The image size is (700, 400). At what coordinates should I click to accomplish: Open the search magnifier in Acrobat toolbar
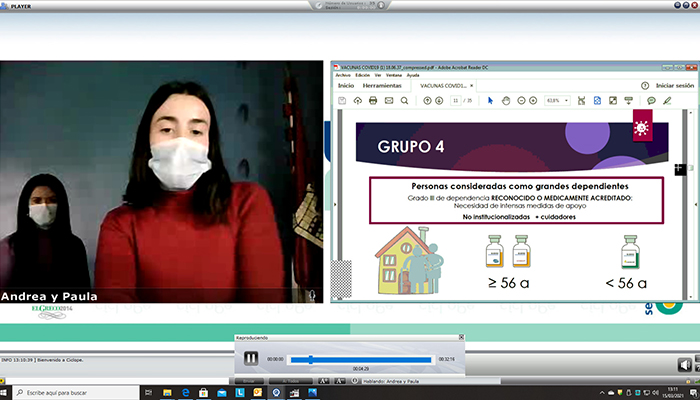click(404, 101)
